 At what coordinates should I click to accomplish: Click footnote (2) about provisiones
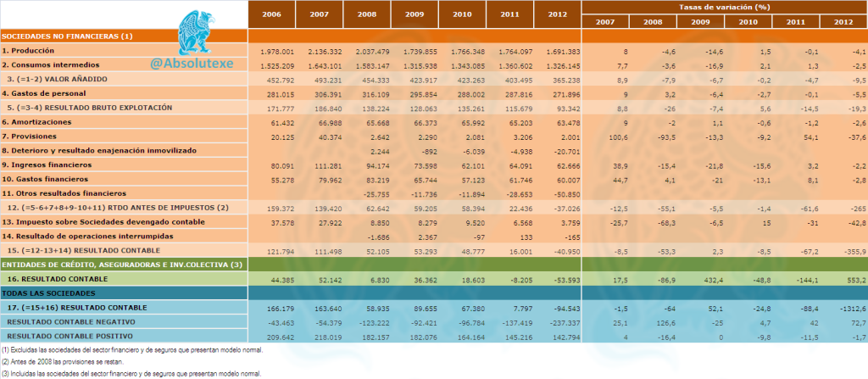(66, 362)
